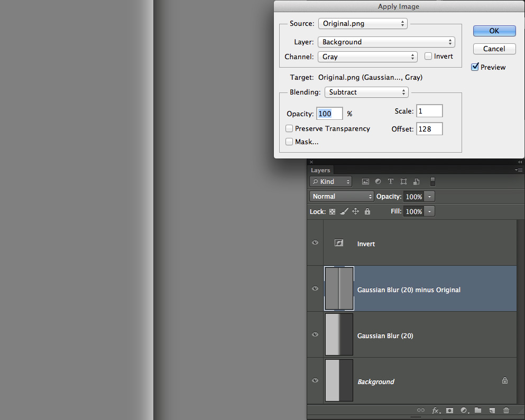Click the Layers panel Opacity value 100%
Image resolution: width=525 pixels, height=420 pixels.
pyautogui.click(x=414, y=197)
